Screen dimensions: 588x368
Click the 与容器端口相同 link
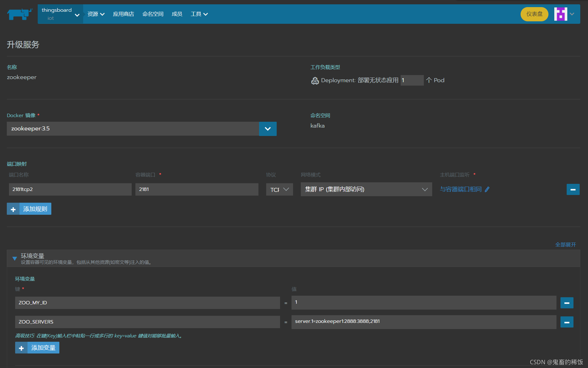coord(461,189)
